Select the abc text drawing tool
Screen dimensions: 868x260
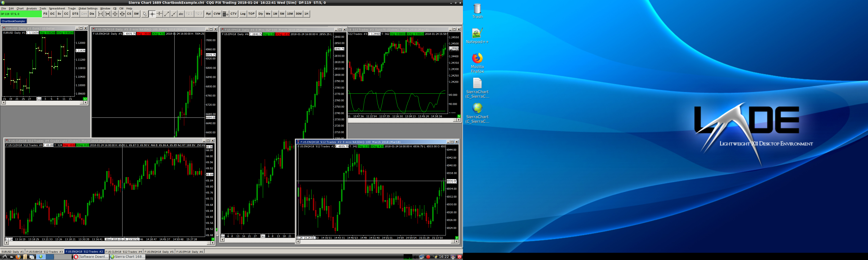point(181,14)
